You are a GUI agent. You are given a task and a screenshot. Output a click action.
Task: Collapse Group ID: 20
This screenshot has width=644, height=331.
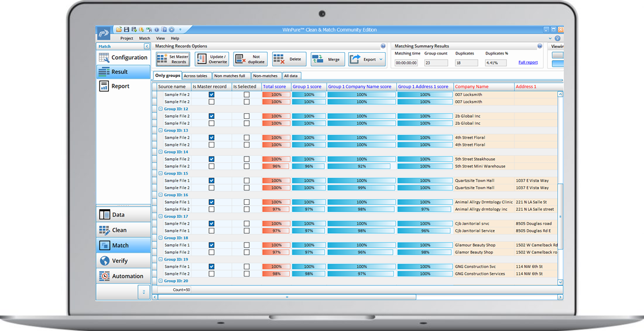[160, 281]
